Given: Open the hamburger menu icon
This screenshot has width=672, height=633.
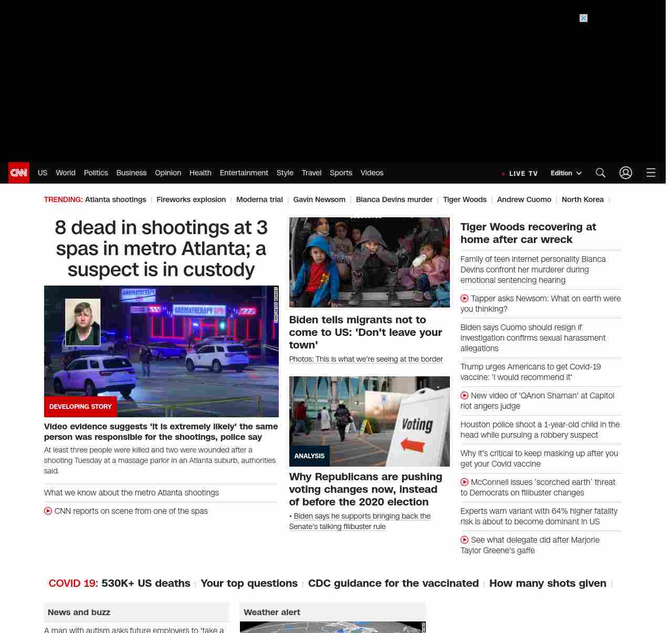Looking at the screenshot, I should pyautogui.click(x=650, y=173).
